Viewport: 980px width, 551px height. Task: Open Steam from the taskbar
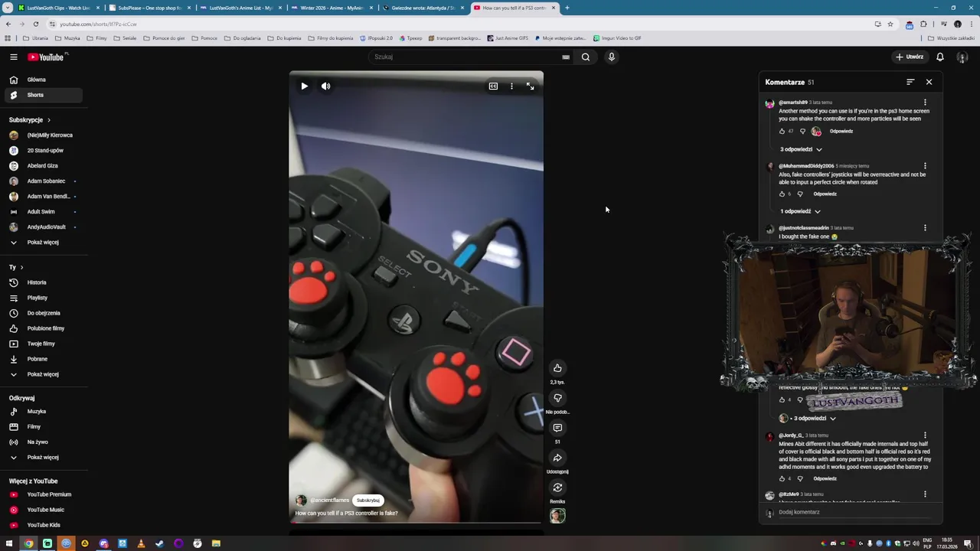(159, 543)
